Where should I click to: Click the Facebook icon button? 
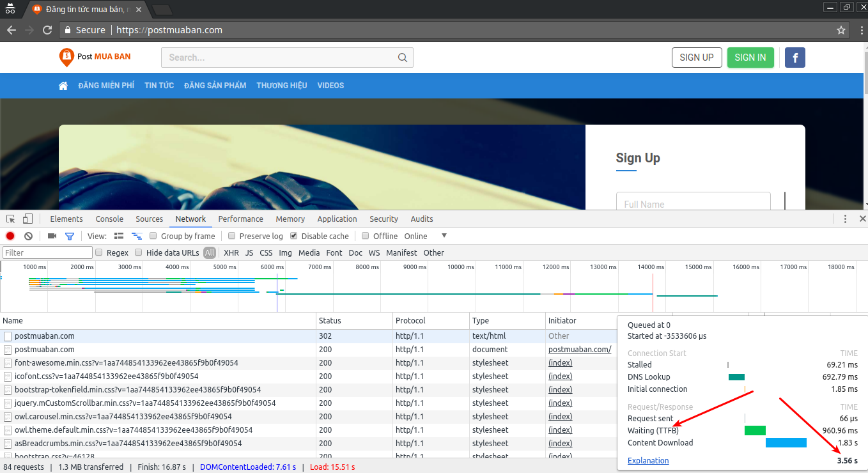[x=795, y=58]
